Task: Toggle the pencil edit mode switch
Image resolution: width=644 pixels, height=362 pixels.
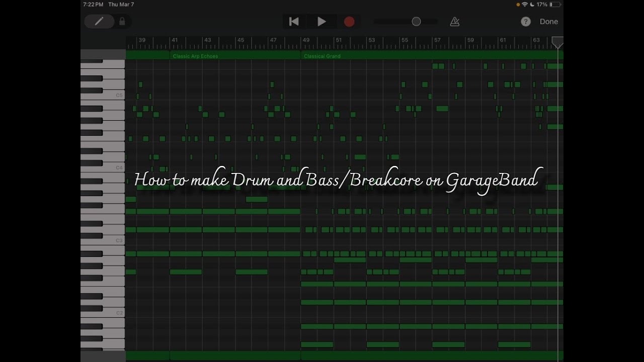Action: pos(99,21)
